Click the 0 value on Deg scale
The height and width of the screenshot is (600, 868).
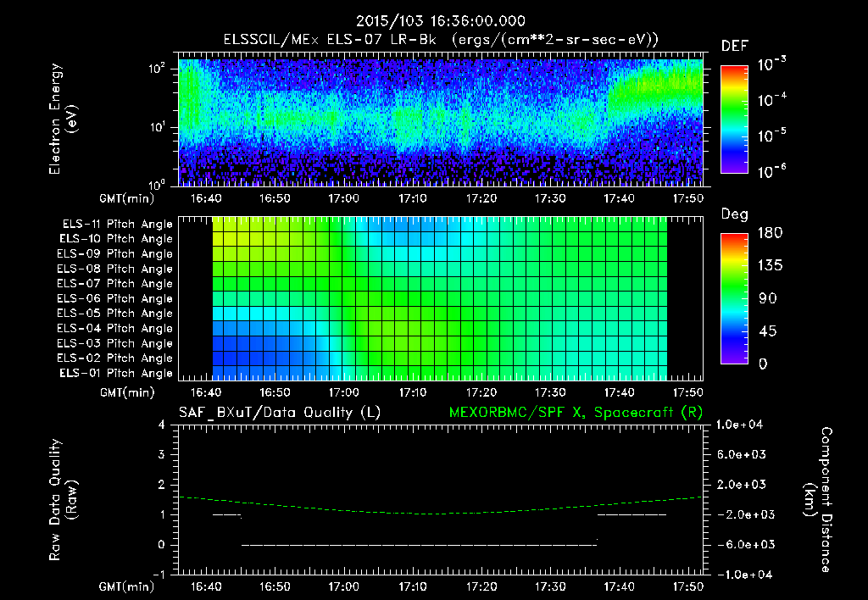[763, 364]
